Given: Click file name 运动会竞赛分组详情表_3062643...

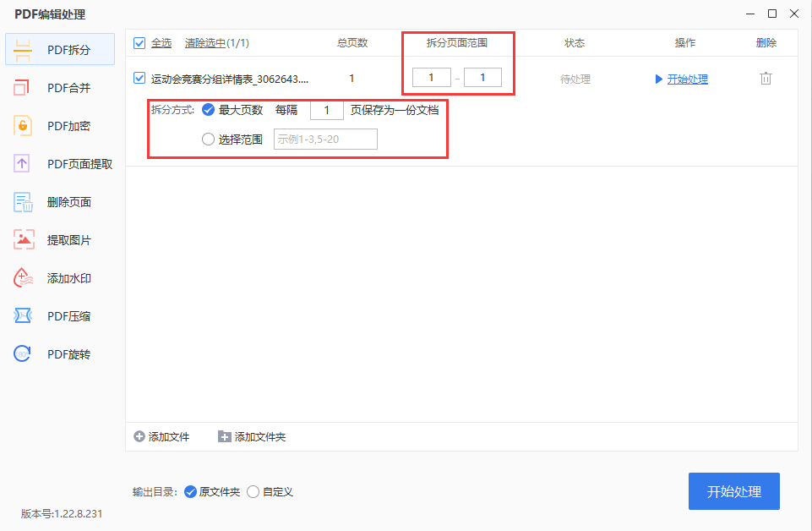Looking at the screenshot, I should point(230,79).
